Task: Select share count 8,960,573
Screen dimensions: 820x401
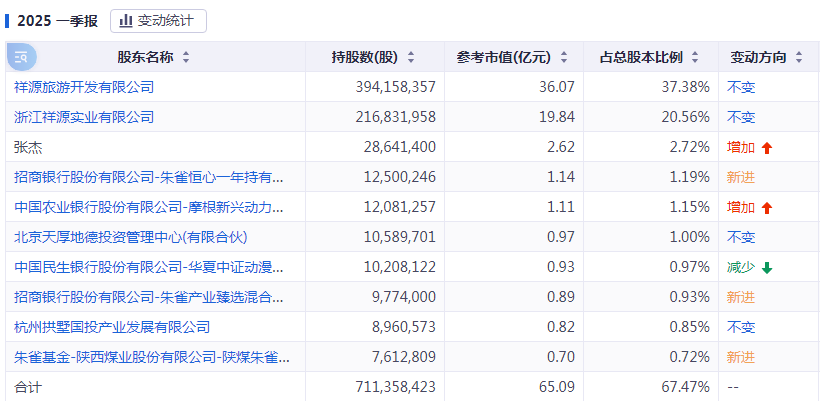Action: (404, 327)
